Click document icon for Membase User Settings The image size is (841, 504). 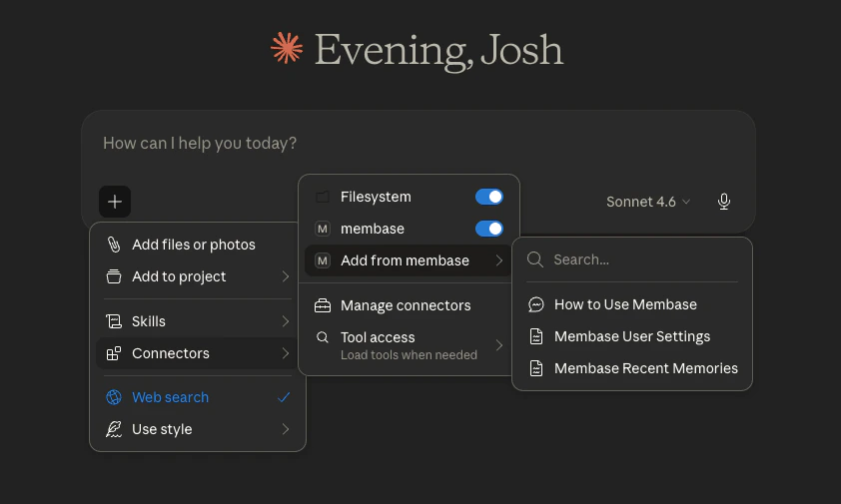tap(536, 336)
